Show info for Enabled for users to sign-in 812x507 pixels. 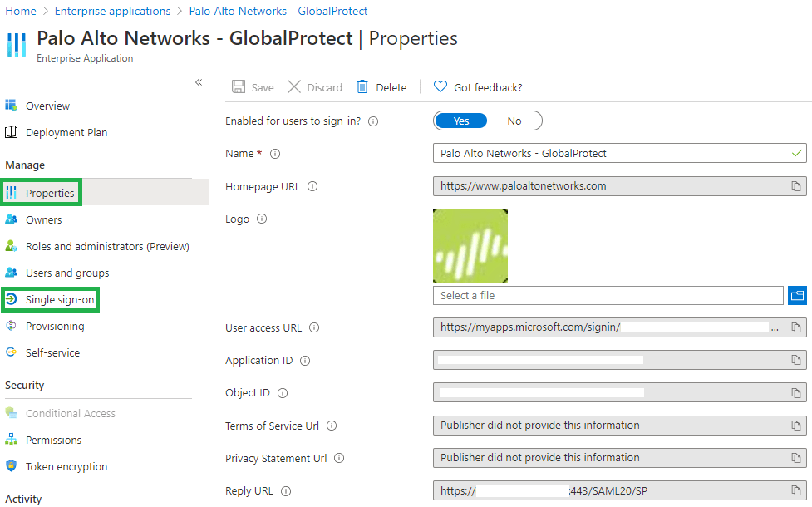tap(373, 121)
